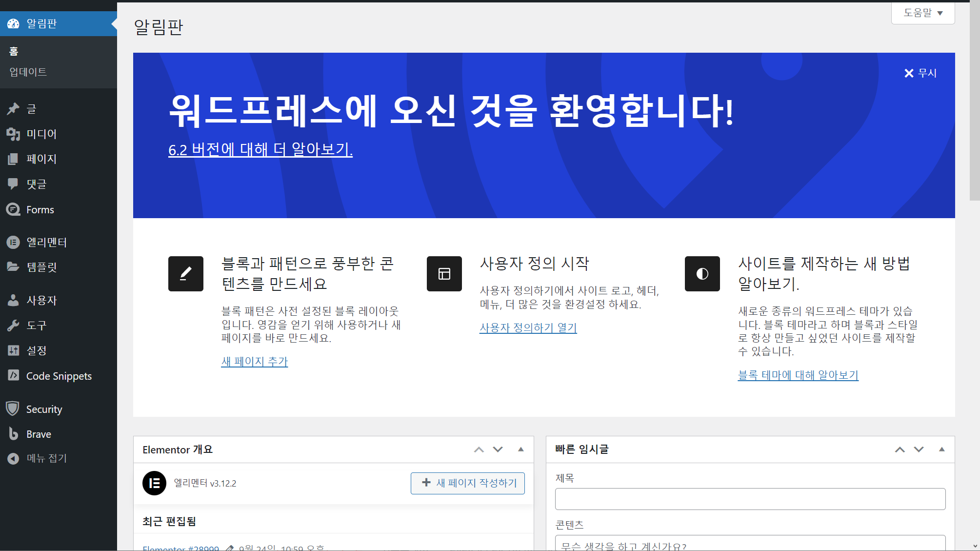Click the 제목 input field
980x551 pixels.
pyautogui.click(x=750, y=499)
